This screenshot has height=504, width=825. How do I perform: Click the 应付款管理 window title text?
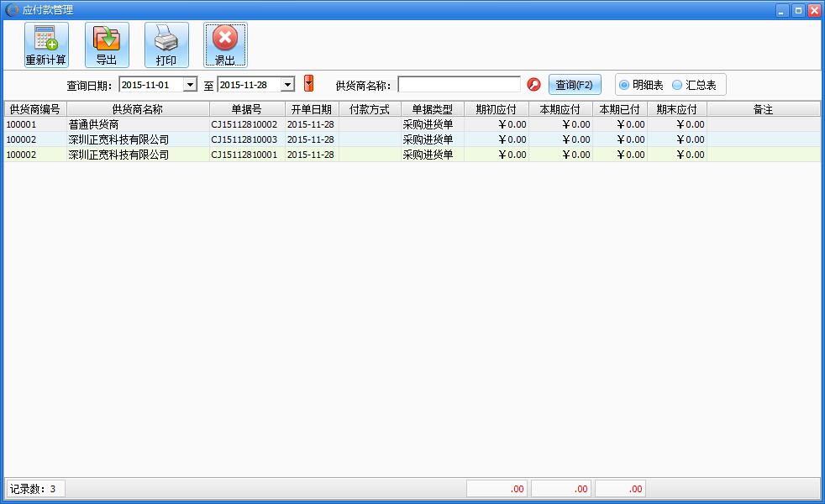(x=48, y=9)
